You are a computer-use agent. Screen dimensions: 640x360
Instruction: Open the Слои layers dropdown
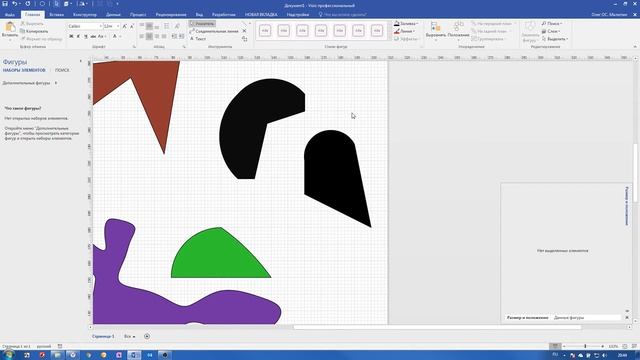(x=551, y=31)
